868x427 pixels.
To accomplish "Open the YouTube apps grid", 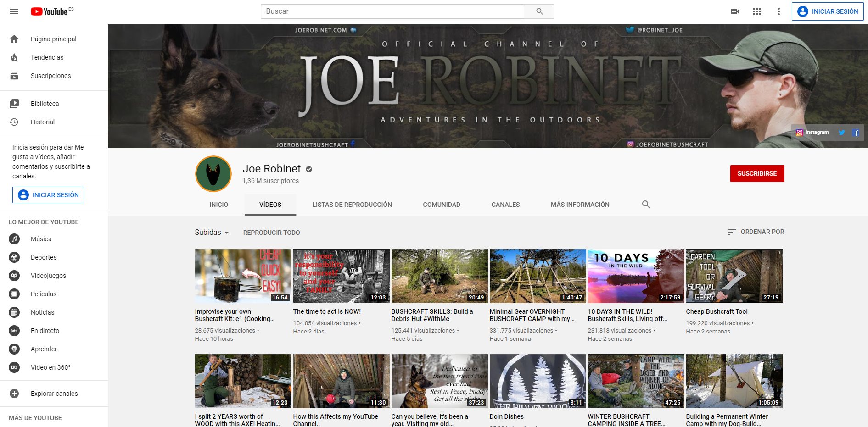I will point(757,11).
